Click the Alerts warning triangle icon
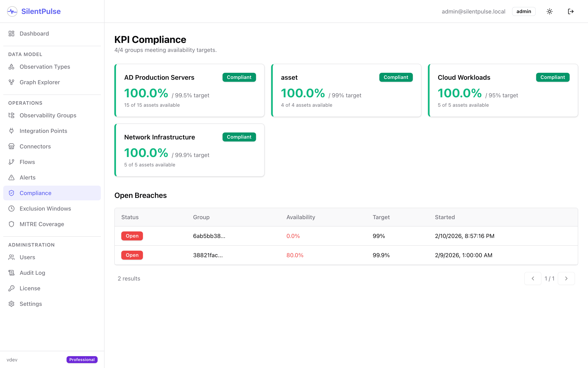The image size is (588, 368). pos(11,178)
